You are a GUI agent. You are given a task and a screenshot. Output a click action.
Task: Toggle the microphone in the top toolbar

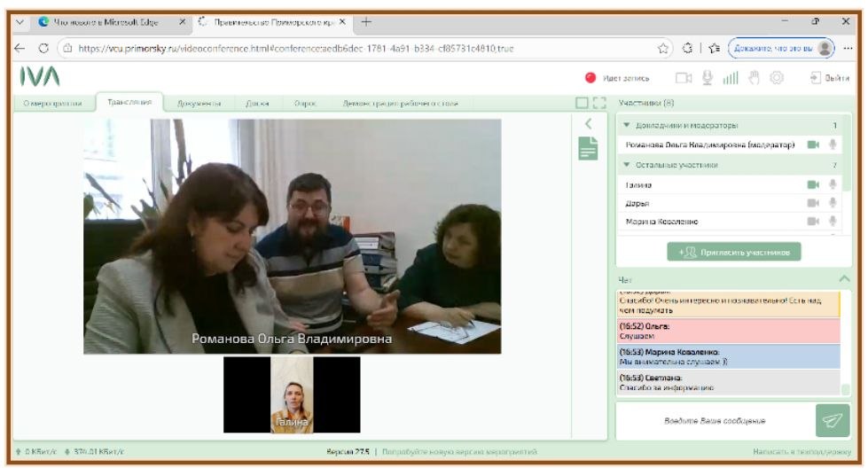click(708, 78)
